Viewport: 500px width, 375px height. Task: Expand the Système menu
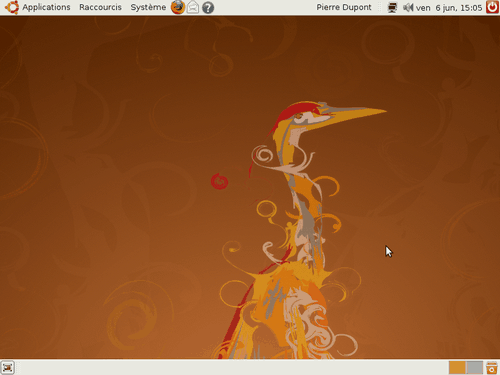148,7
